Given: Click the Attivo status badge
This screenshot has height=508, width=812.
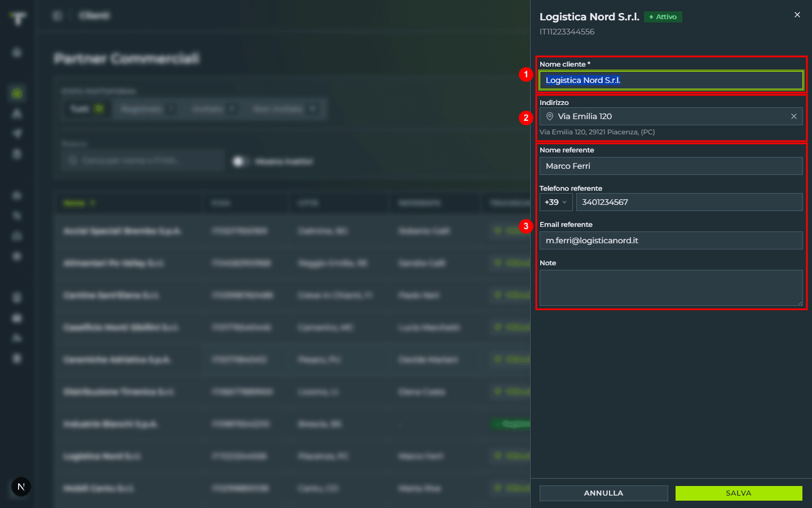Looking at the screenshot, I should point(663,17).
